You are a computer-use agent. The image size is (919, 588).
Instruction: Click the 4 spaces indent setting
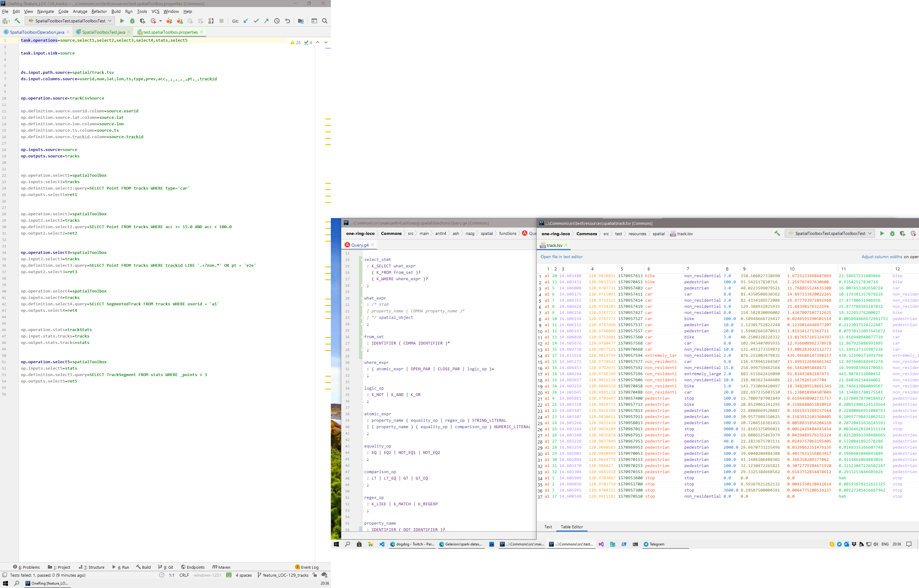244,575
